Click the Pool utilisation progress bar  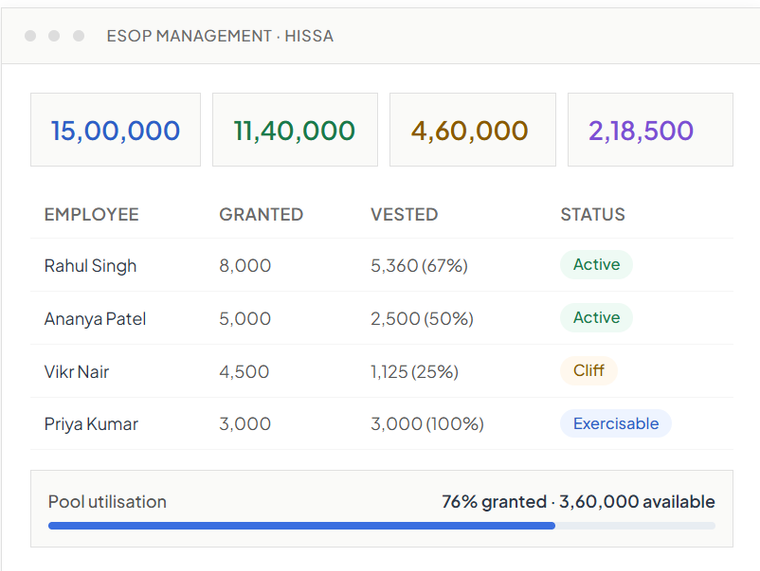[x=382, y=526]
